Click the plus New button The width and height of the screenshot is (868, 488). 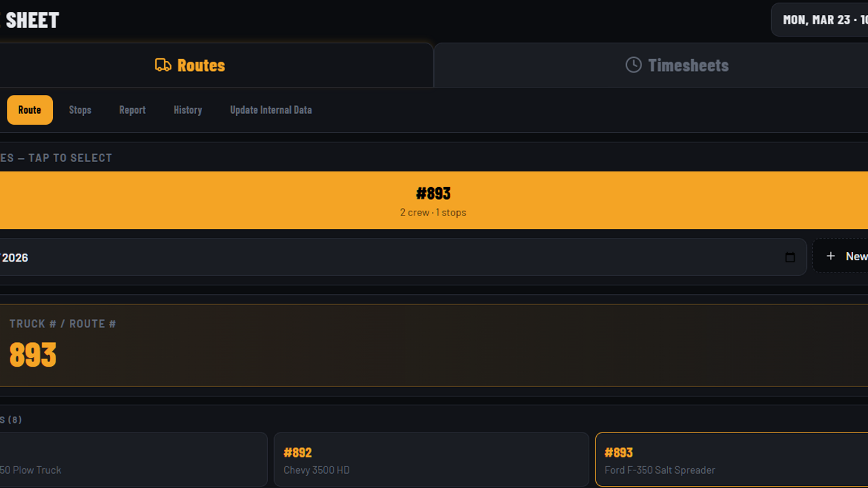click(x=841, y=256)
